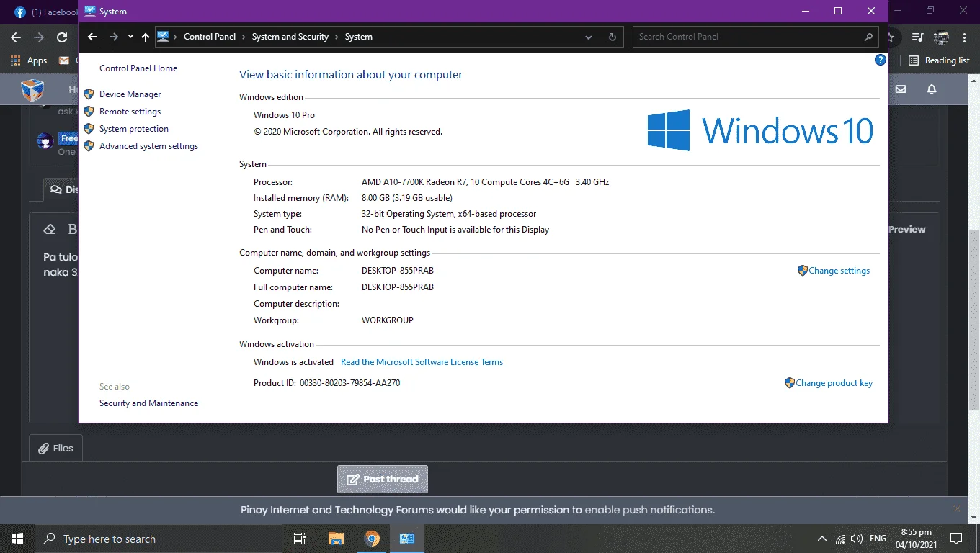Click the Chrome forward button
The image size is (980, 553).
pos(39,37)
